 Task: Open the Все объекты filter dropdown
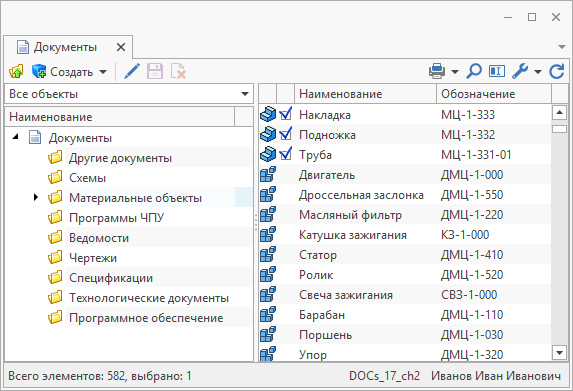pos(129,94)
